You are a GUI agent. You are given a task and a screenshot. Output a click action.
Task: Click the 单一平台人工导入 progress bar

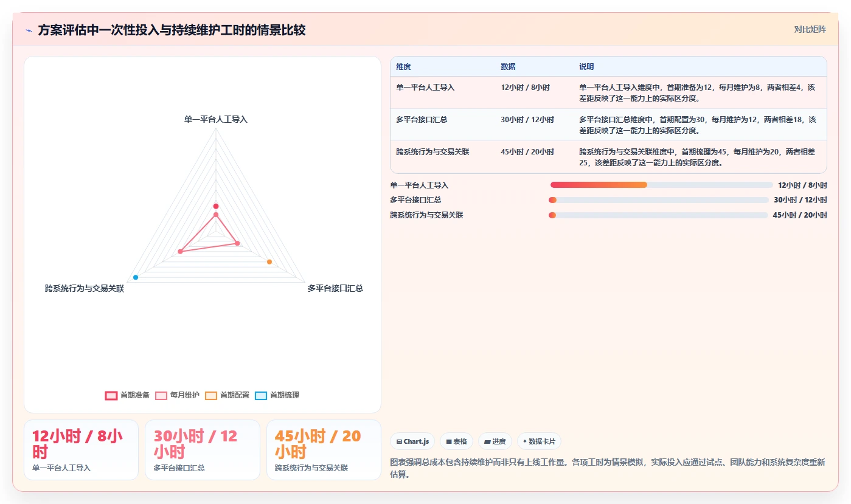[x=661, y=185]
